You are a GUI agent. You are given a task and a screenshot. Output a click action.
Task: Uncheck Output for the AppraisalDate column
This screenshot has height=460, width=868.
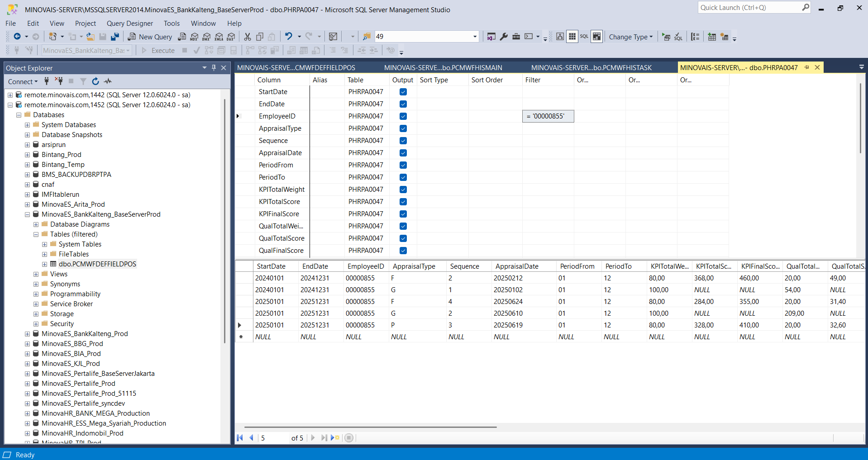click(403, 153)
